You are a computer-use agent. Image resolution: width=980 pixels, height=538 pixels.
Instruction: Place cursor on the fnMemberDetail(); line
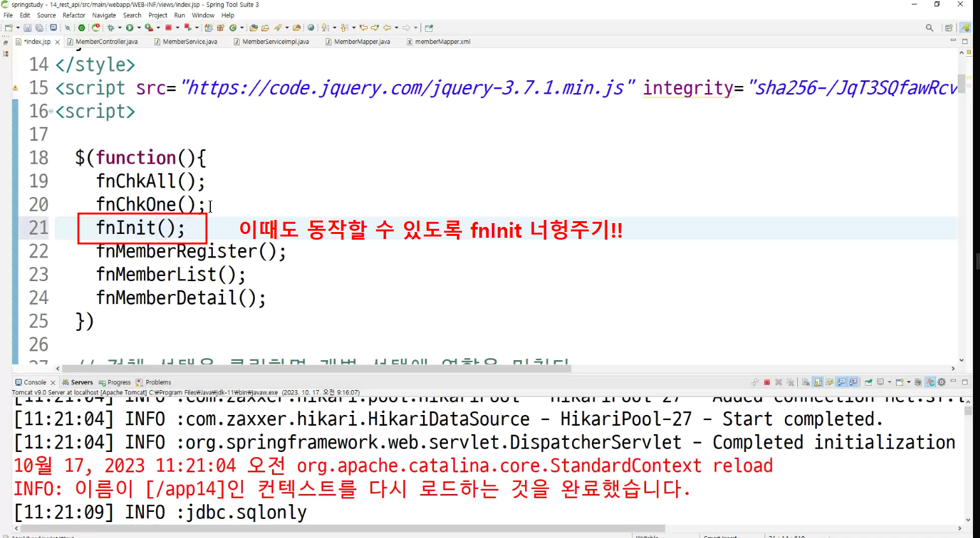[181, 298]
